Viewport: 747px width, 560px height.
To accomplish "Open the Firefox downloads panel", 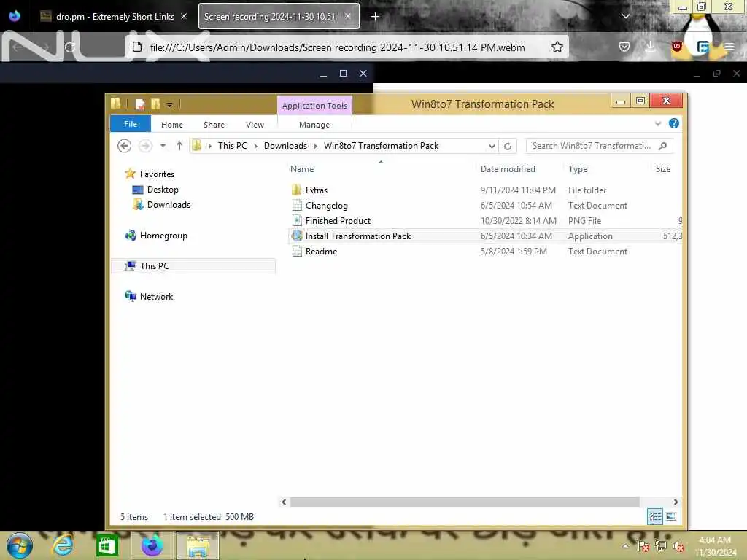I will pyautogui.click(x=650, y=47).
